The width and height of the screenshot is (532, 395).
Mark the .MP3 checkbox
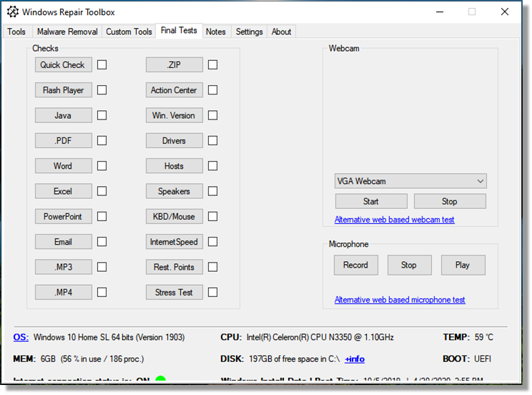point(102,267)
